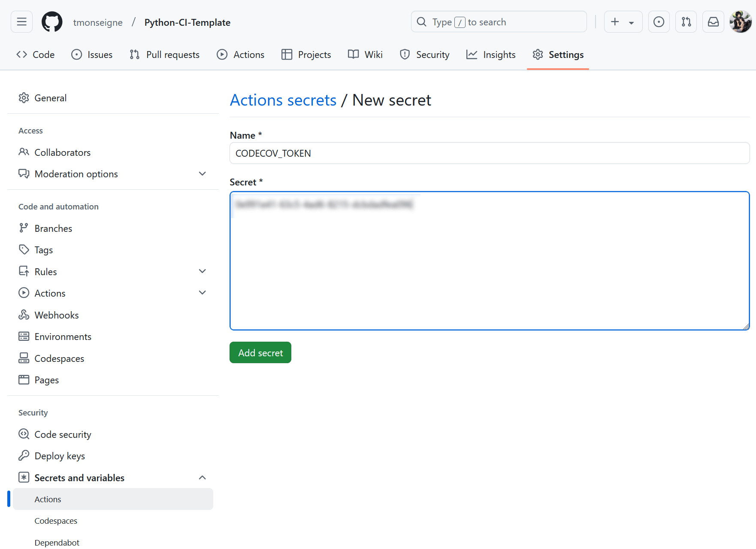Click the search magnifier icon
The image size is (756, 549).
[x=422, y=22]
